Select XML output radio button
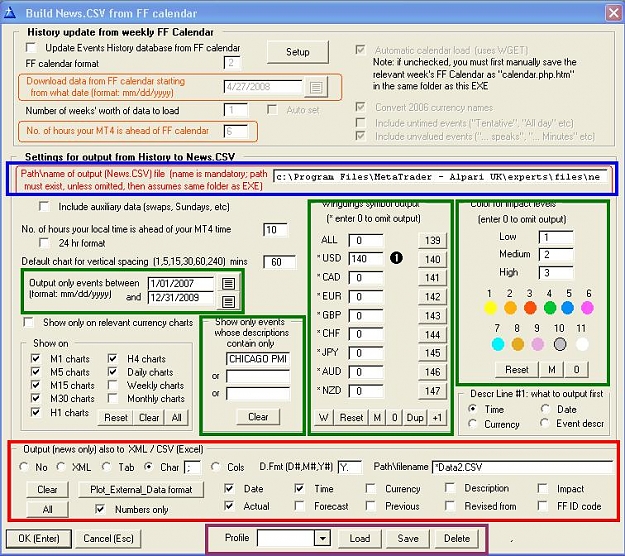This screenshot has height=556, width=625. tap(61, 466)
